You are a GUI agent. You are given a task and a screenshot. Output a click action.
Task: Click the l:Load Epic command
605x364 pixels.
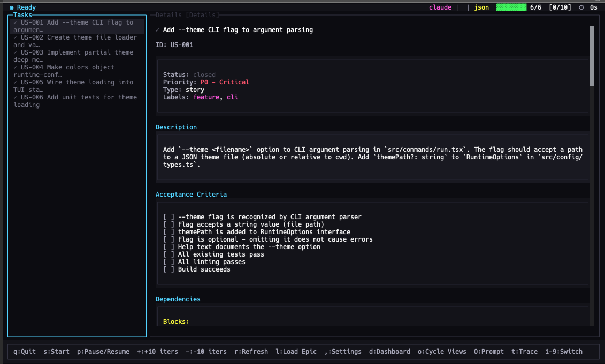click(296, 352)
